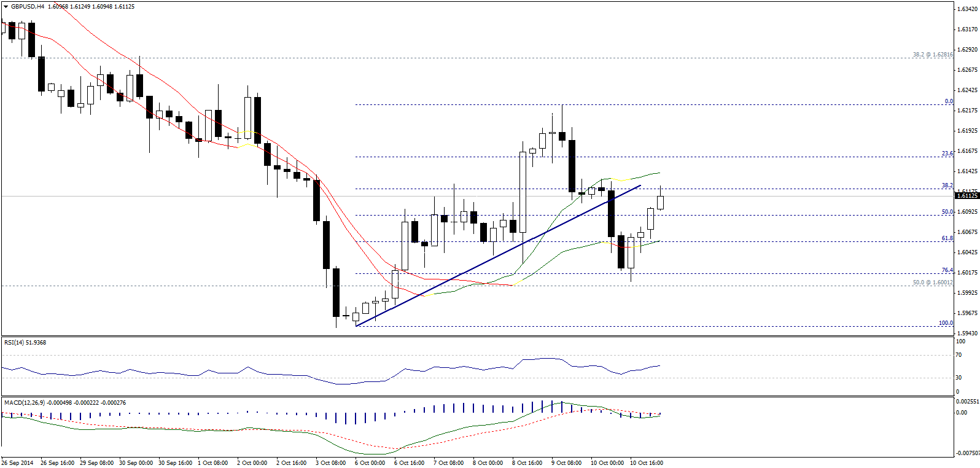Select the Fibonacci 100.0 level label

pos(946,323)
